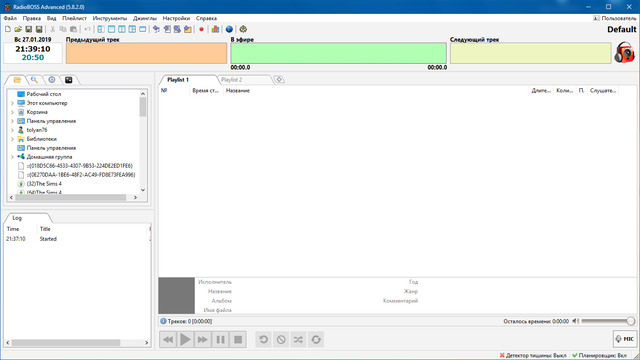Viewport: 640px width, 360px height.
Task: Open the clock scheduler tab in side panel
Action: pyautogui.click(x=52, y=80)
